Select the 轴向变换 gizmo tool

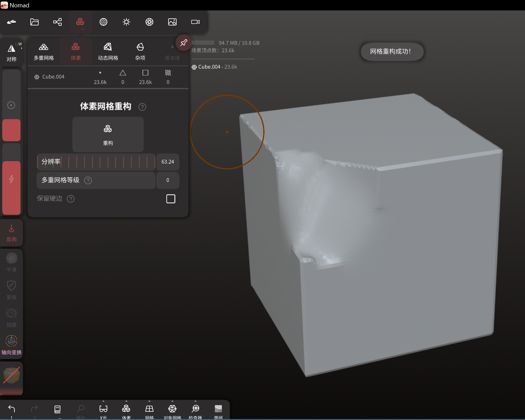click(x=11, y=345)
